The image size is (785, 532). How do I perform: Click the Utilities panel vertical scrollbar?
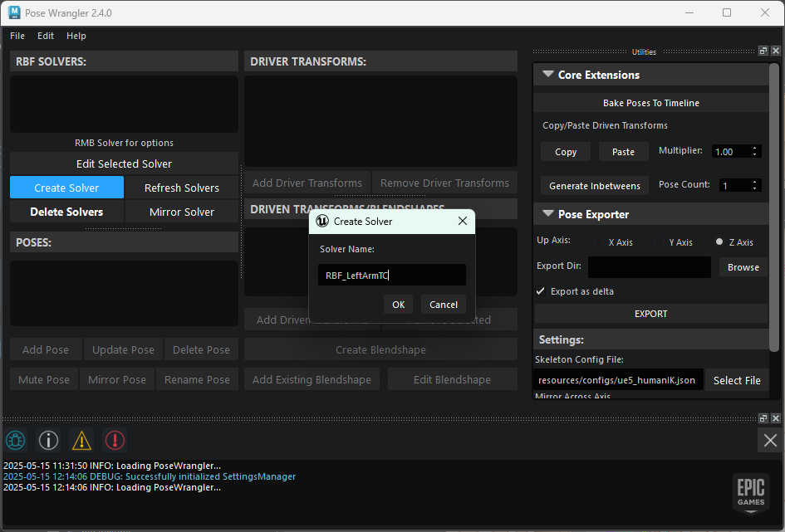click(774, 207)
